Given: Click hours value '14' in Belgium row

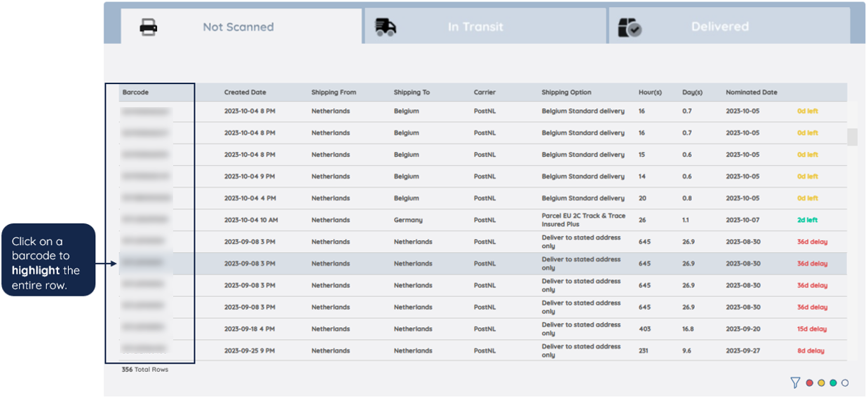Looking at the screenshot, I should coord(642,177).
